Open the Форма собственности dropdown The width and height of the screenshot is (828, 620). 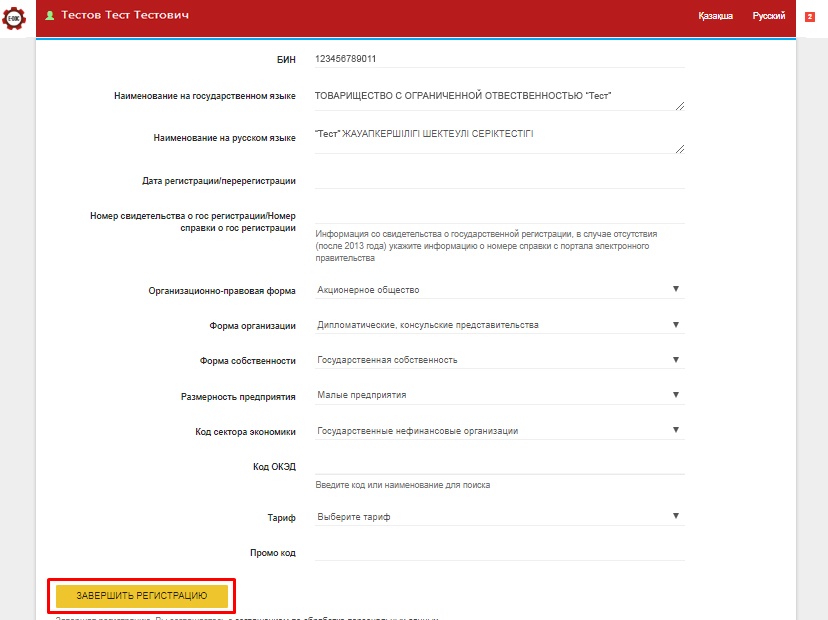pos(498,360)
